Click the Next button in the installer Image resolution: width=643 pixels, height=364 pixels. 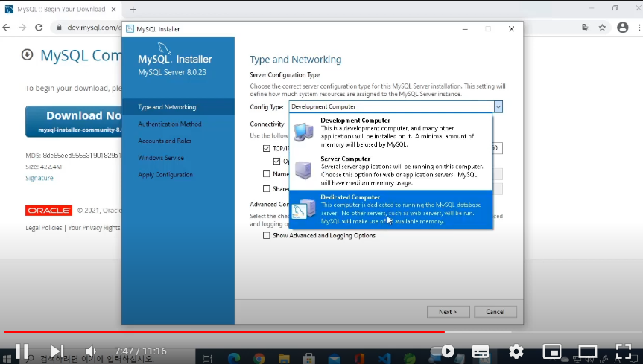point(449,312)
